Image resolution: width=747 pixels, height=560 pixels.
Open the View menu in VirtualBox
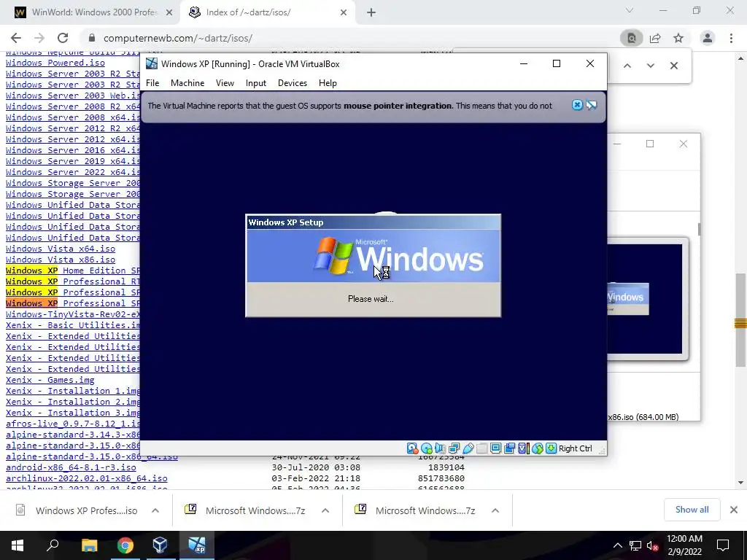225,83
